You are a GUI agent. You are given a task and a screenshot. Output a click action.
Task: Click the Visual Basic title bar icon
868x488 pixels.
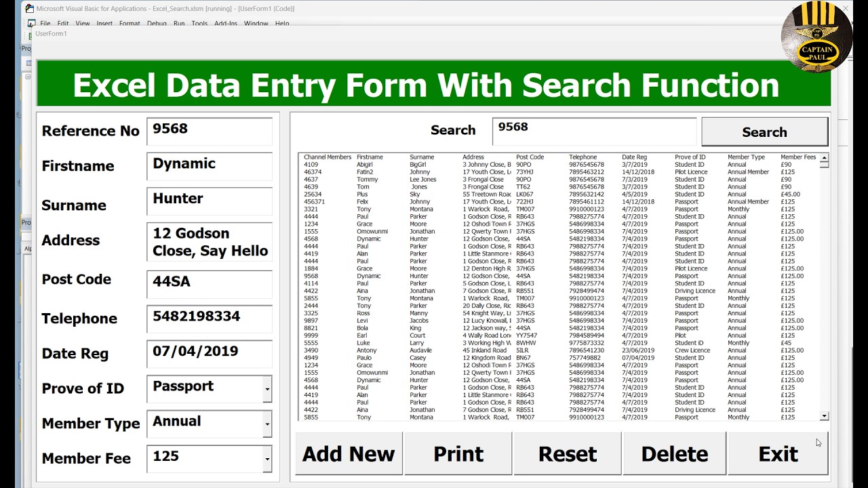coord(29,8)
